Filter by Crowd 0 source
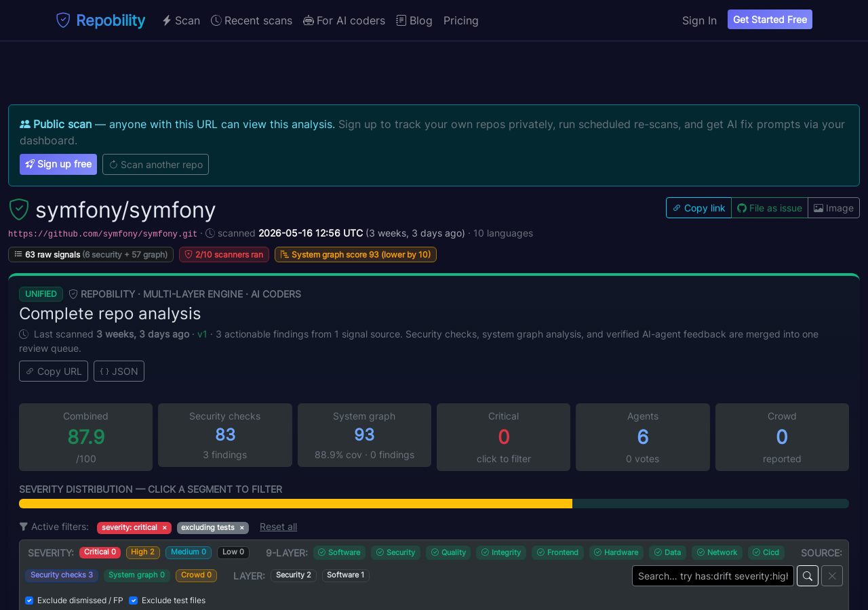 click(197, 575)
